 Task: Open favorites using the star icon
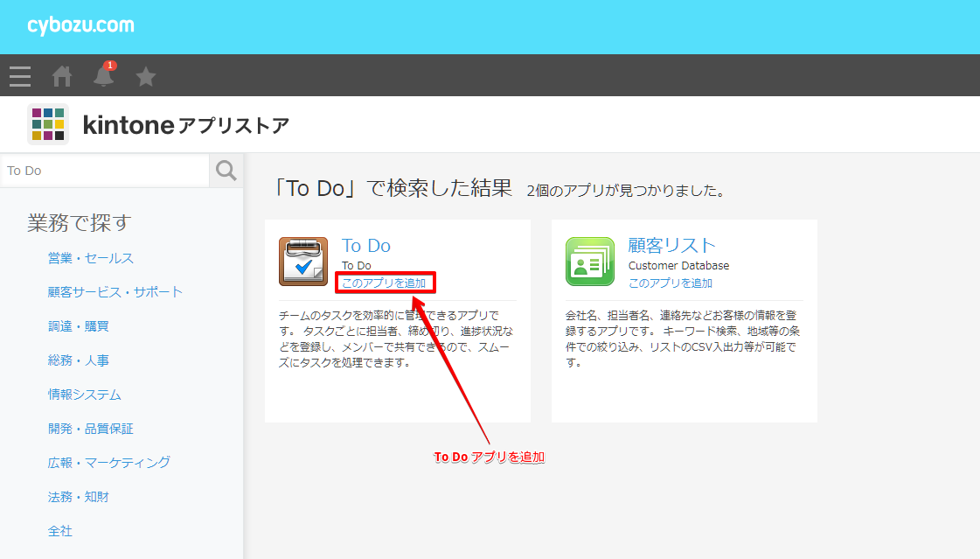click(145, 76)
